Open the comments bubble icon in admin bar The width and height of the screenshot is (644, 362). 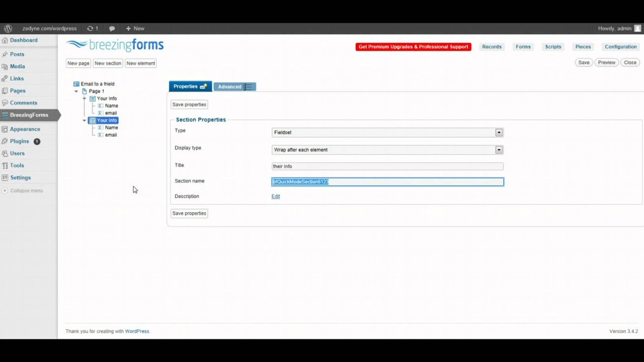pos(112,29)
